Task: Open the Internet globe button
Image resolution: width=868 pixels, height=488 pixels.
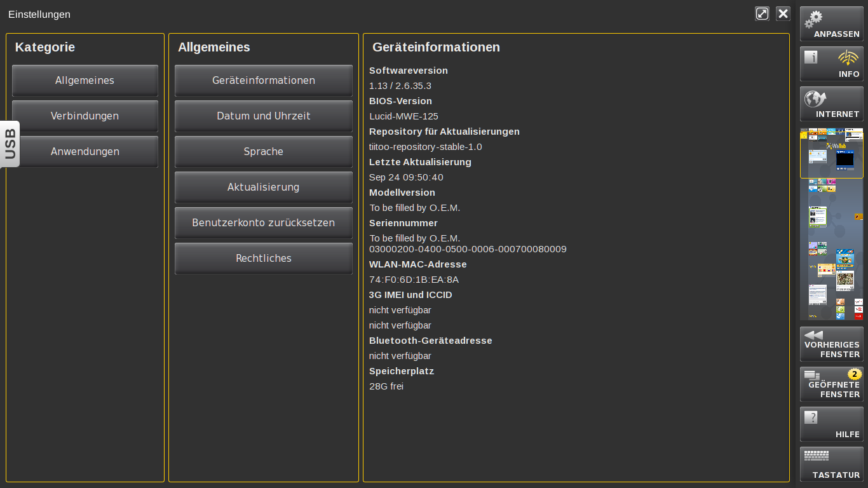Action: (x=831, y=104)
